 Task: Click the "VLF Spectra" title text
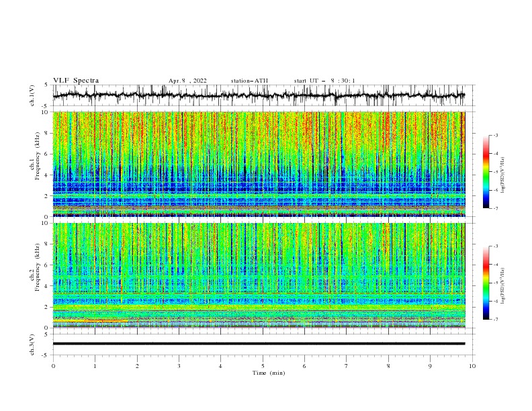tap(76, 81)
